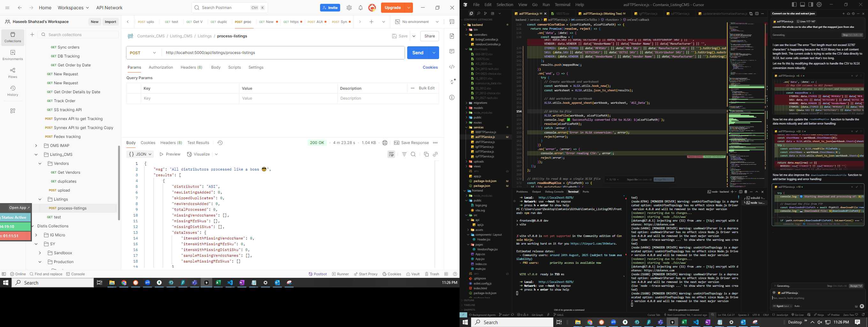Image resolution: width=868 pixels, height=327 pixels.
Task: Click Search collections field
Action: [x=79, y=35]
